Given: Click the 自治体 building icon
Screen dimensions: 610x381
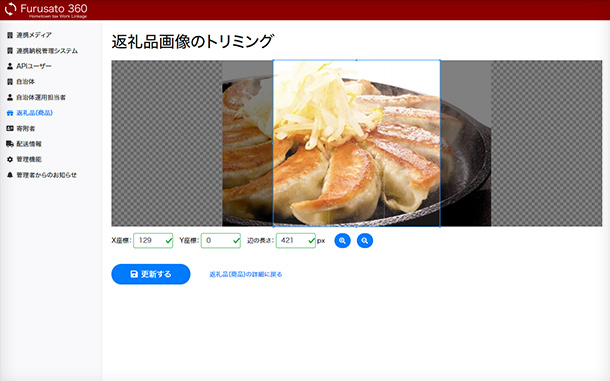Looking at the screenshot, I should 10,82.
